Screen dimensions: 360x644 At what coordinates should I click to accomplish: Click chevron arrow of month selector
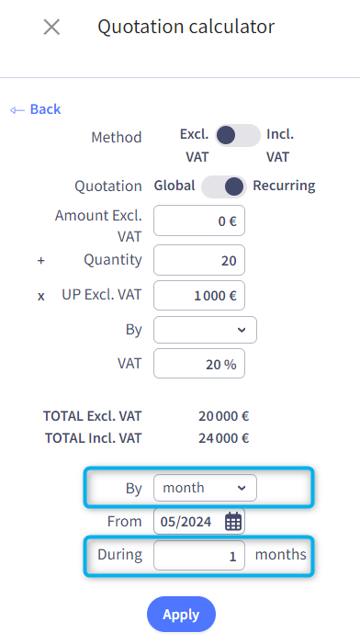pos(242,488)
